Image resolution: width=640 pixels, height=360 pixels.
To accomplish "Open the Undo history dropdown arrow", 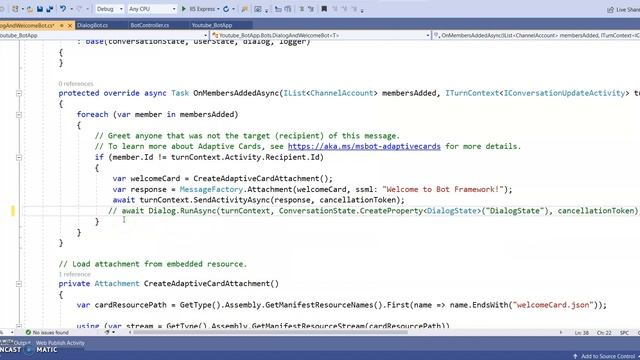I will pyautogui.click(x=72, y=9).
